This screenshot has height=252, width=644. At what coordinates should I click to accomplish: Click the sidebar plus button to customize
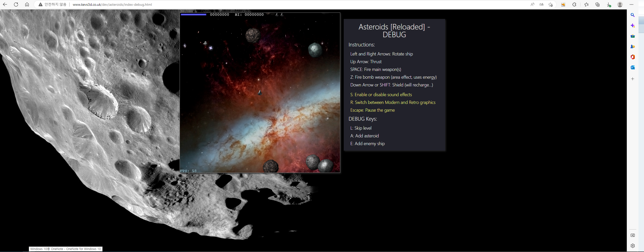632,79
